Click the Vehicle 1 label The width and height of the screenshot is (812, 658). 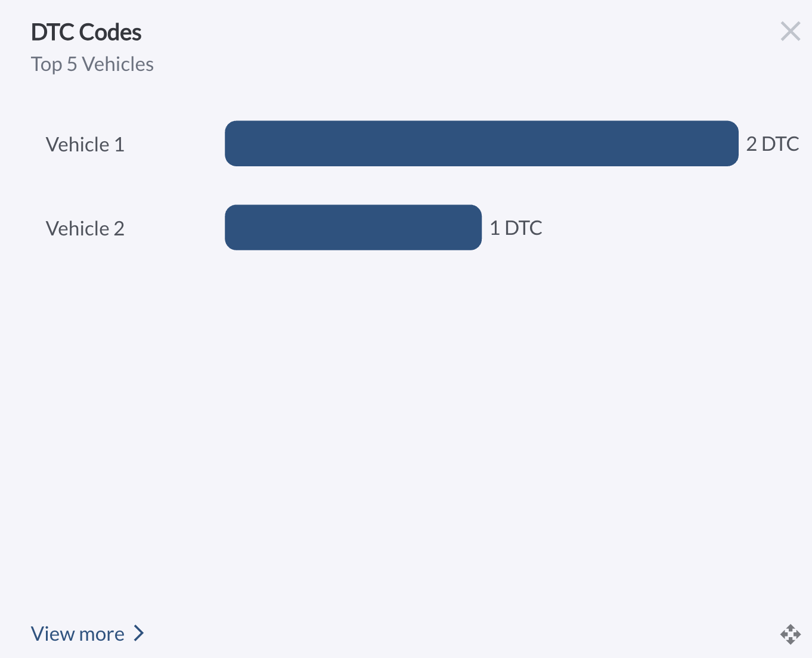pyautogui.click(x=85, y=145)
